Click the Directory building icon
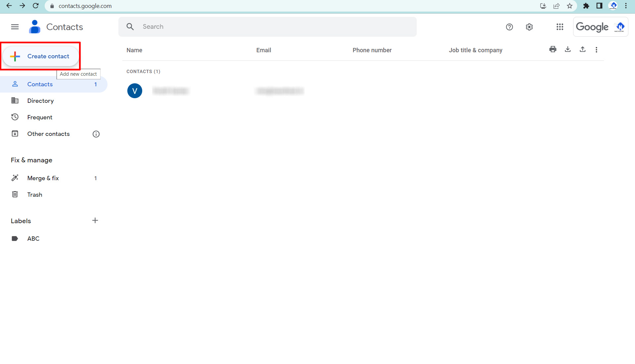 pos(15,101)
